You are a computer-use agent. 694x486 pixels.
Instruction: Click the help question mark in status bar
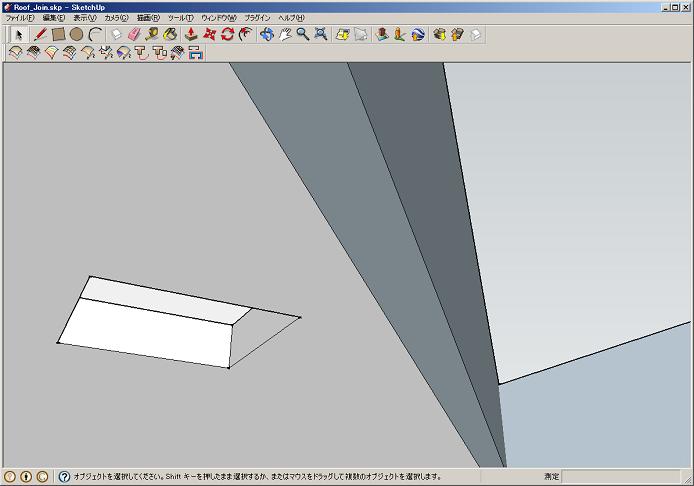click(x=64, y=477)
